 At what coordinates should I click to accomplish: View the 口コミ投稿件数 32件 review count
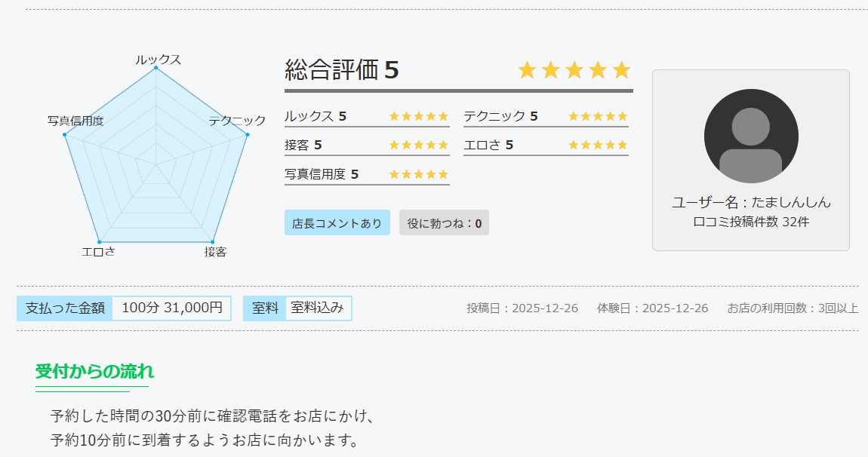click(x=751, y=222)
